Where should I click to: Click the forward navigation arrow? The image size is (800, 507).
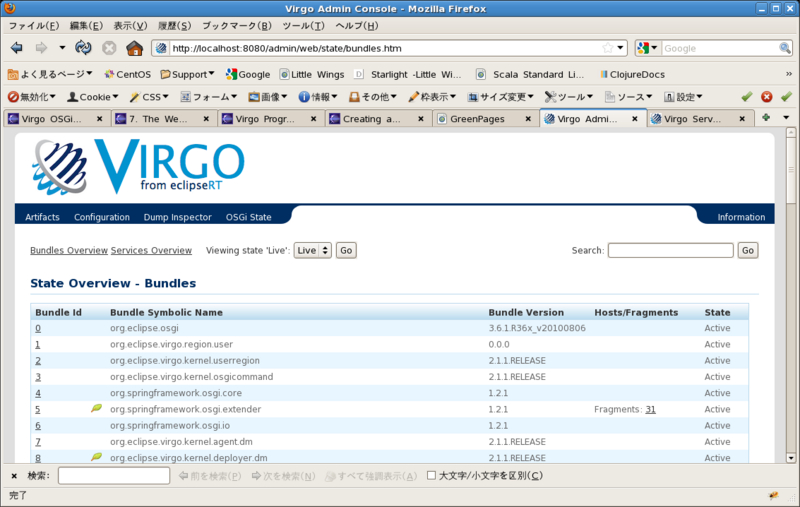pyautogui.click(x=41, y=48)
